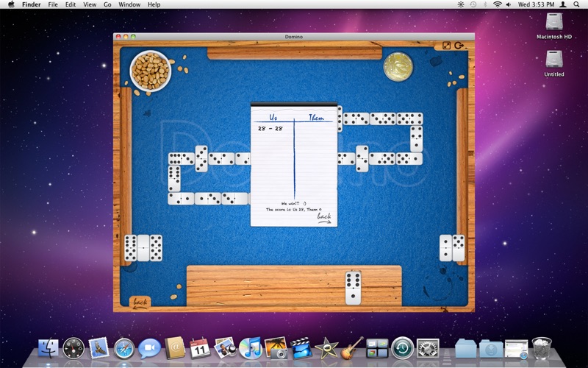Select the 6-1 domino in the bottom tray

353,288
